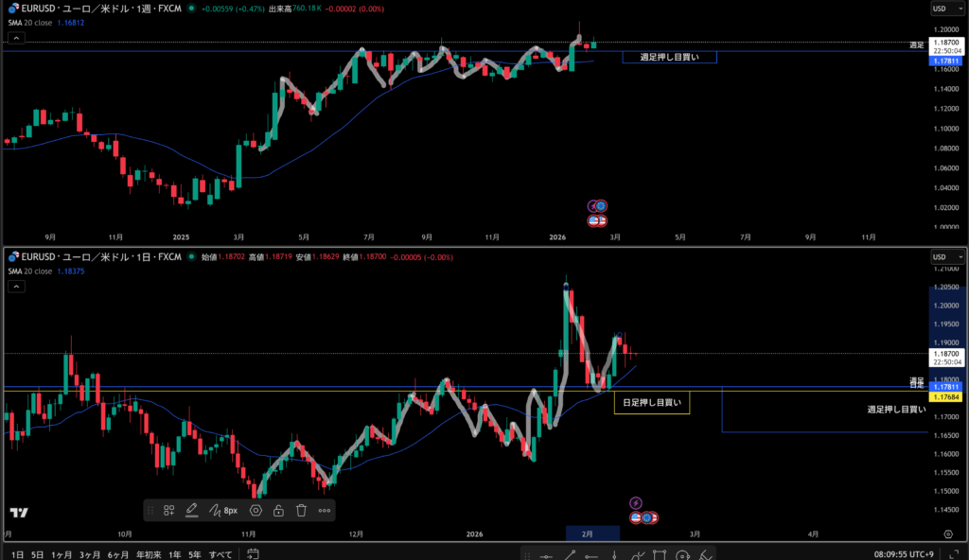Click the pencil line color tool
Viewport: 969px width, 560px height.
coord(192,510)
